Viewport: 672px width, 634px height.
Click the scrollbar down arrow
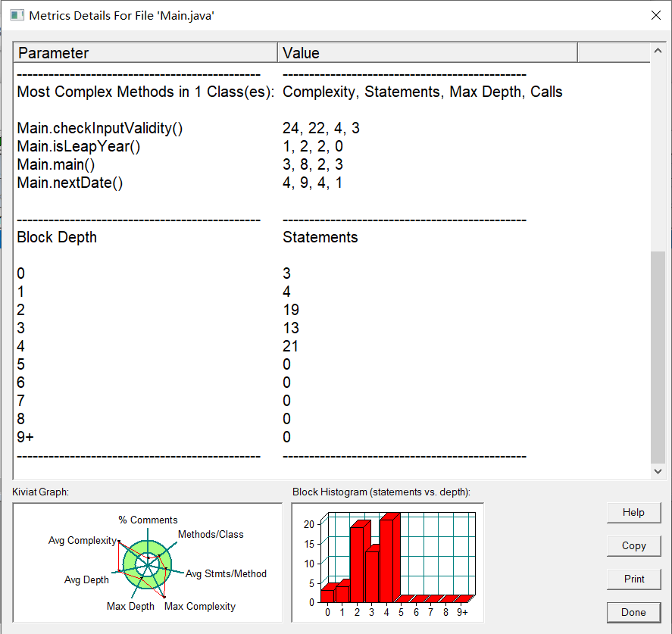[658, 471]
